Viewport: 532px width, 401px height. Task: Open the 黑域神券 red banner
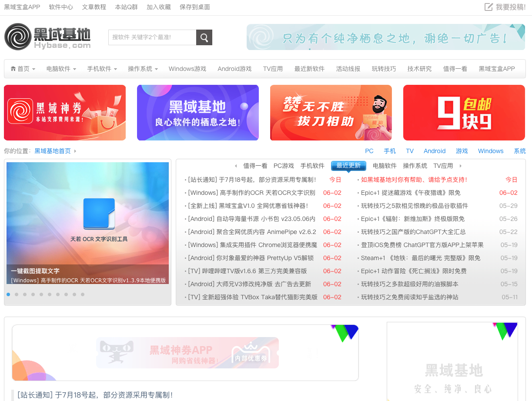65,113
